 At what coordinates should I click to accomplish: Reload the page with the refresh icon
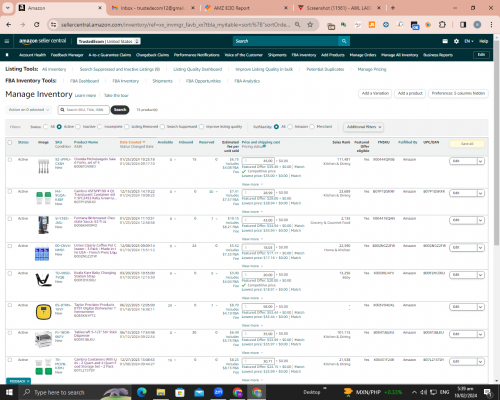click(37, 25)
